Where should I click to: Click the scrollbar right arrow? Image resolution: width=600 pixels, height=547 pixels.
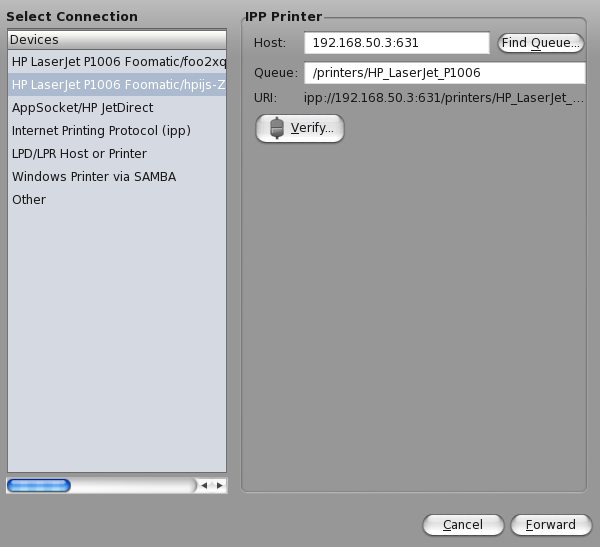(220, 485)
